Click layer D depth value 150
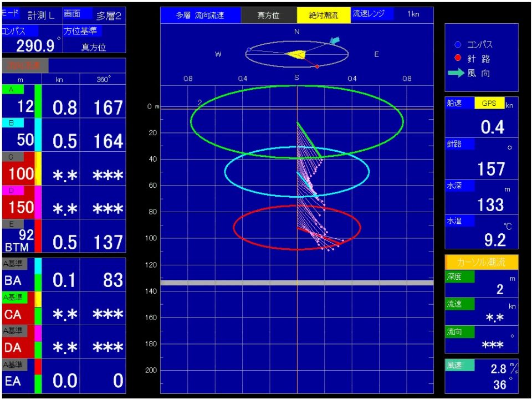 pos(21,207)
